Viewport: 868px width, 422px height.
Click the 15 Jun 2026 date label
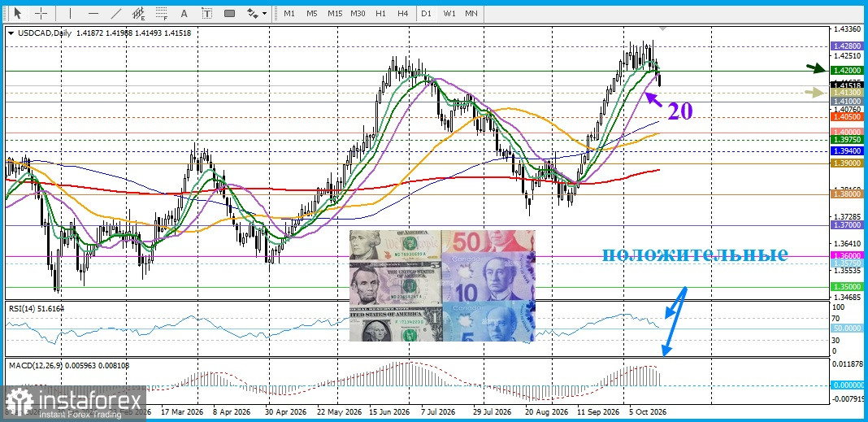click(391, 412)
